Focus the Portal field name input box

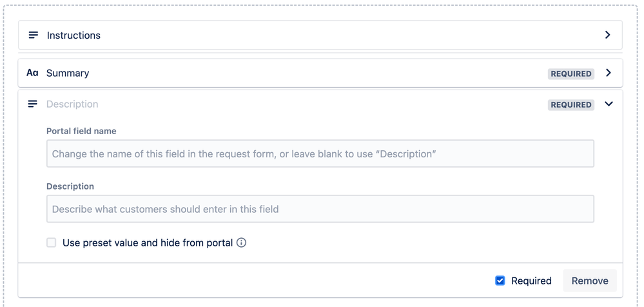tap(320, 153)
